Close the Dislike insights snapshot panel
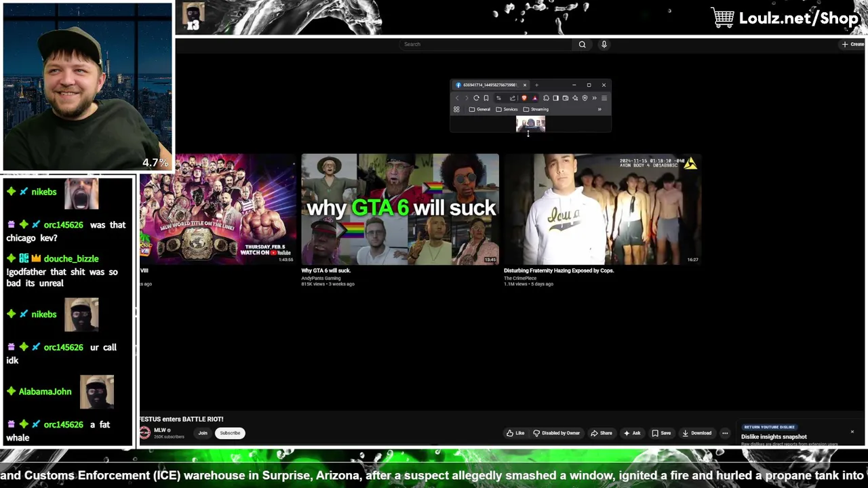868x488 pixels. point(852,432)
